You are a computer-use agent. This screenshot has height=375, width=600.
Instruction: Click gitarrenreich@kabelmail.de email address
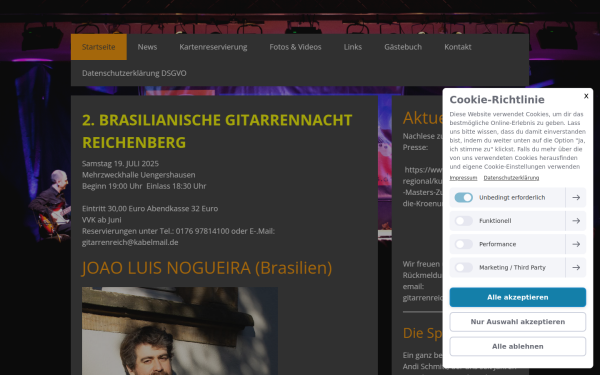[130, 242]
